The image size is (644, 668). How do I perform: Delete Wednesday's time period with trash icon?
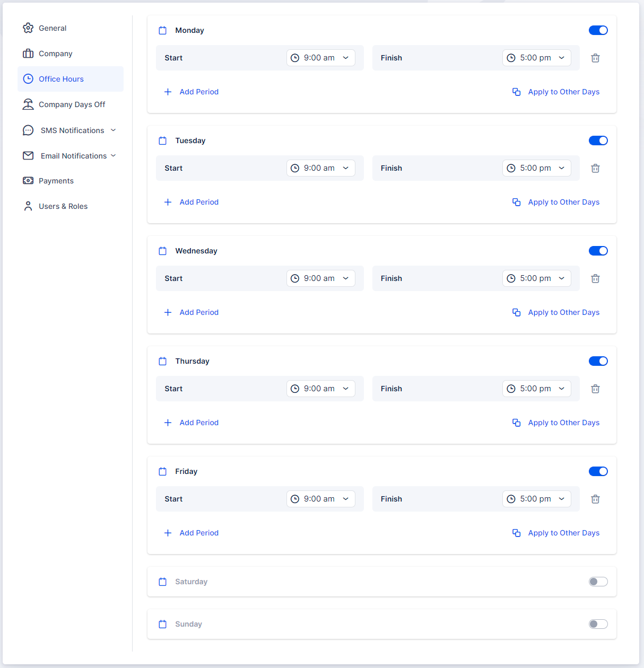tap(595, 279)
